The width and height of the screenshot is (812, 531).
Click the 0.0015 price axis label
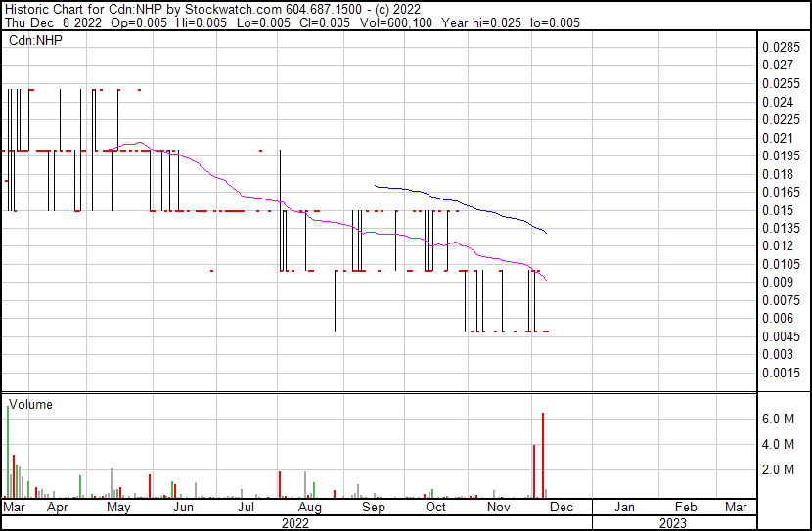tap(781, 373)
